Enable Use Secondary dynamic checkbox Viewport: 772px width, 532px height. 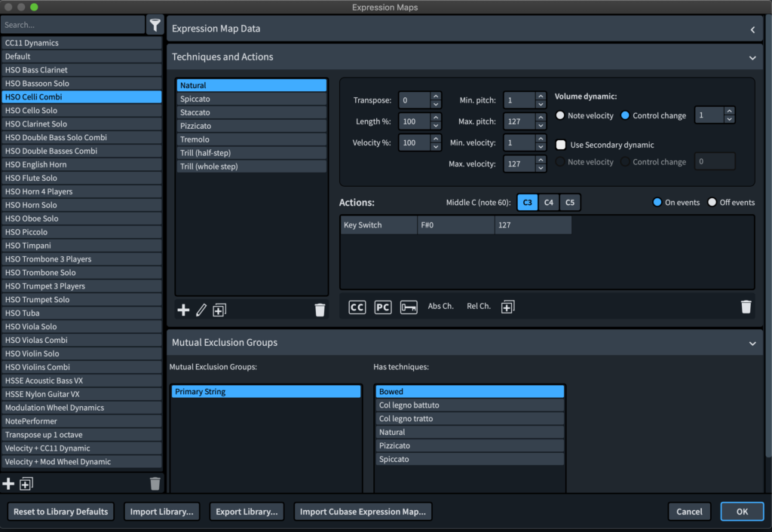561,145
